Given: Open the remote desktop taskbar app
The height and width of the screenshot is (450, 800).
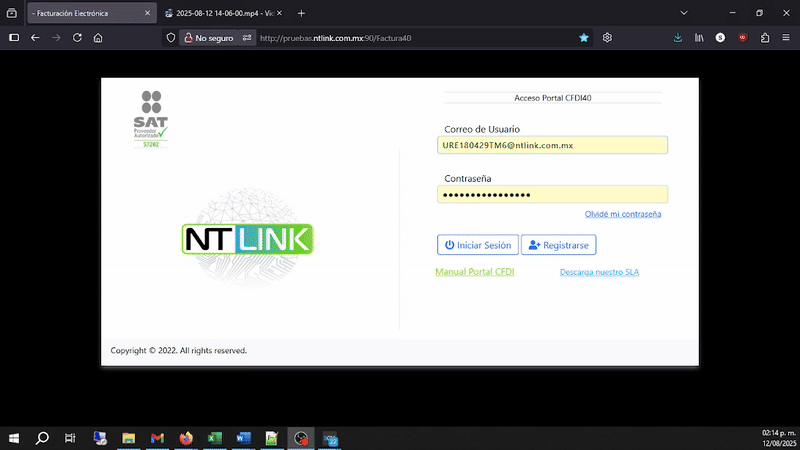Looking at the screenshot, I should 100,438.
